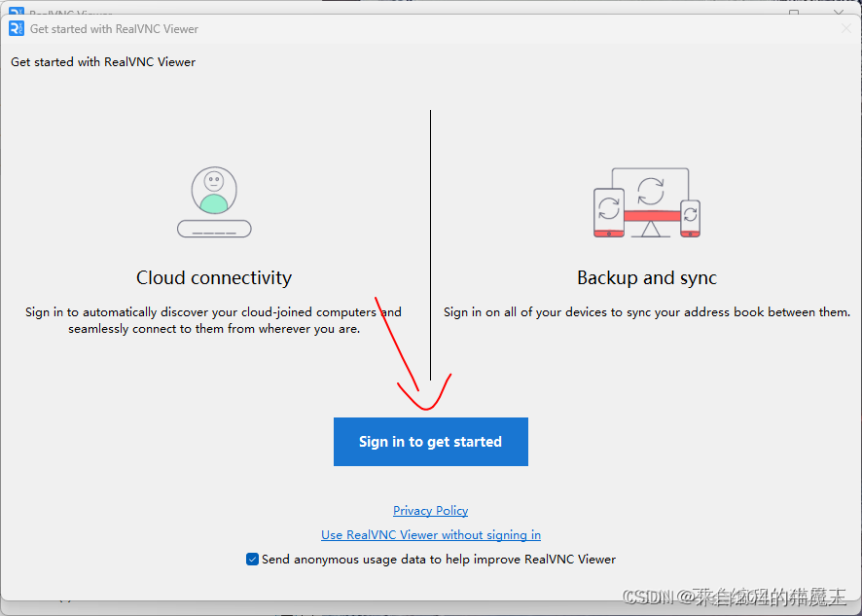This screenshot has height=616, width=862.
Task: Click the Backup and sync devices illustration
Action: pyautogui.click(x=647, y=202)
